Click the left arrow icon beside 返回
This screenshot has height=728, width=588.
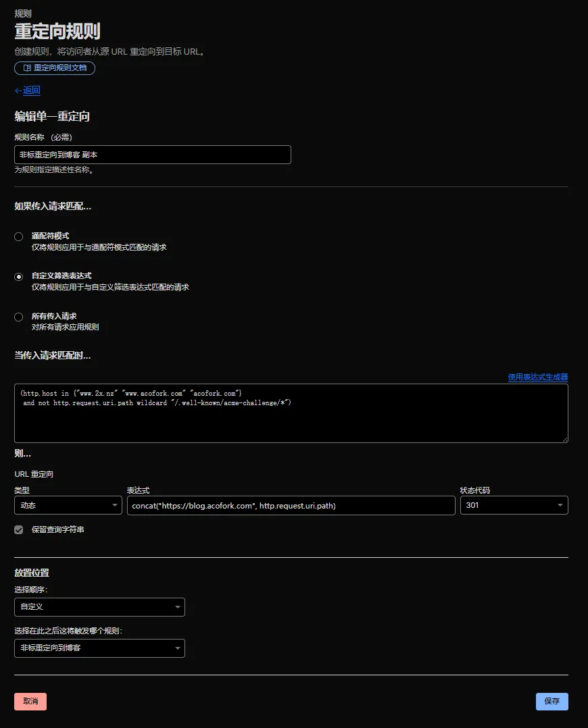coord(18,90)
